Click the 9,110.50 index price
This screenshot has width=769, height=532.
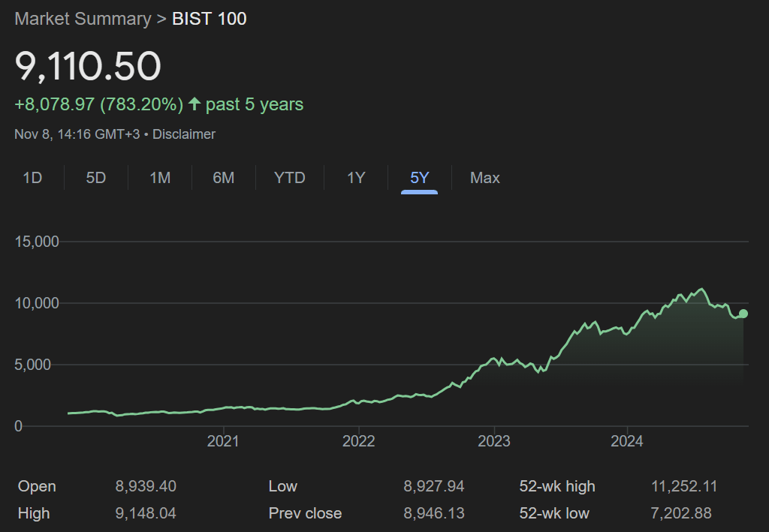click(87, 66)
